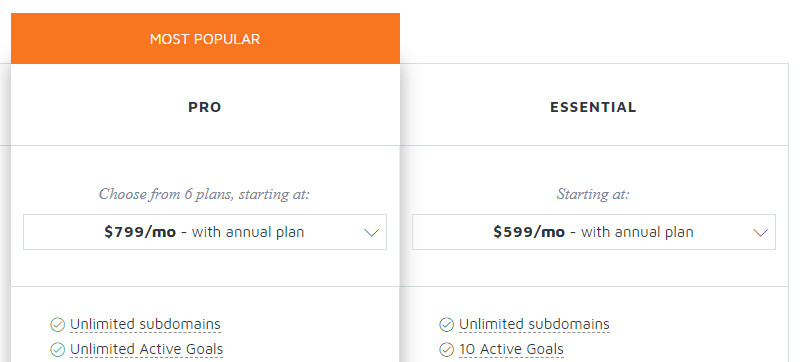Image resolution: width=805 pixels, height=362 pixels.
Task: Click the orange MOST POPULAR banner
Action: click(205, 39)
